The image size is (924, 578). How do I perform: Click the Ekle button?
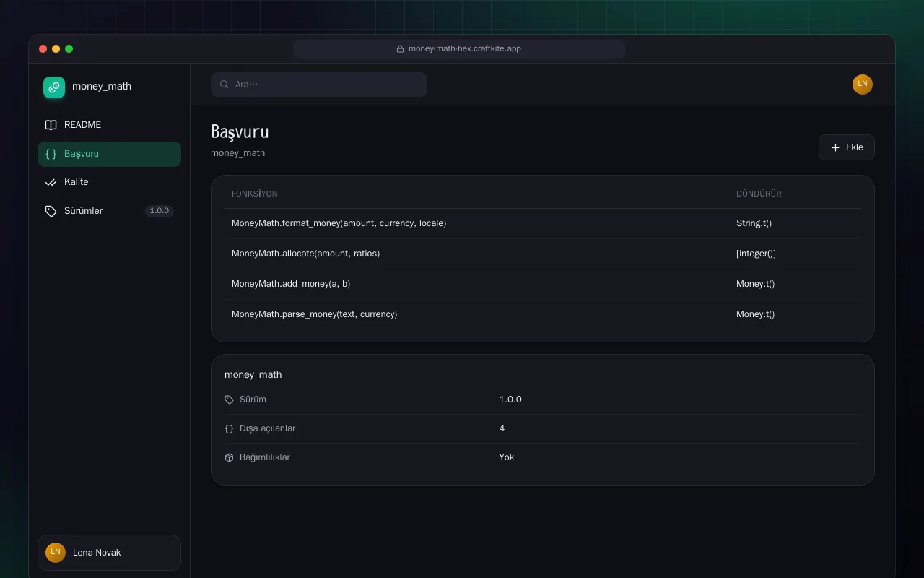click(847, 147)
